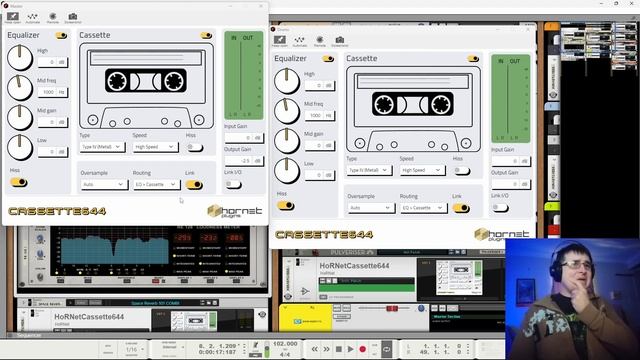Toggle the Cassette section in left window
The height and width of the screenshot is (360, 640).
pos(206,36)
